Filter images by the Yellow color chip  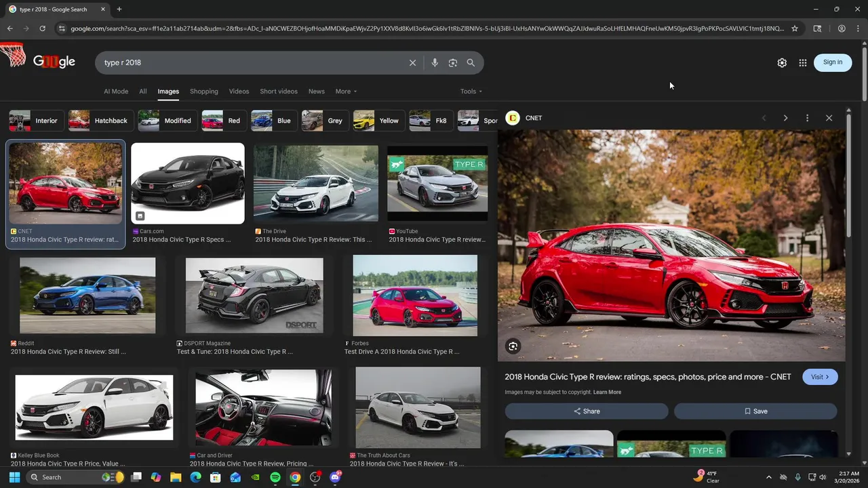point(378,121)
